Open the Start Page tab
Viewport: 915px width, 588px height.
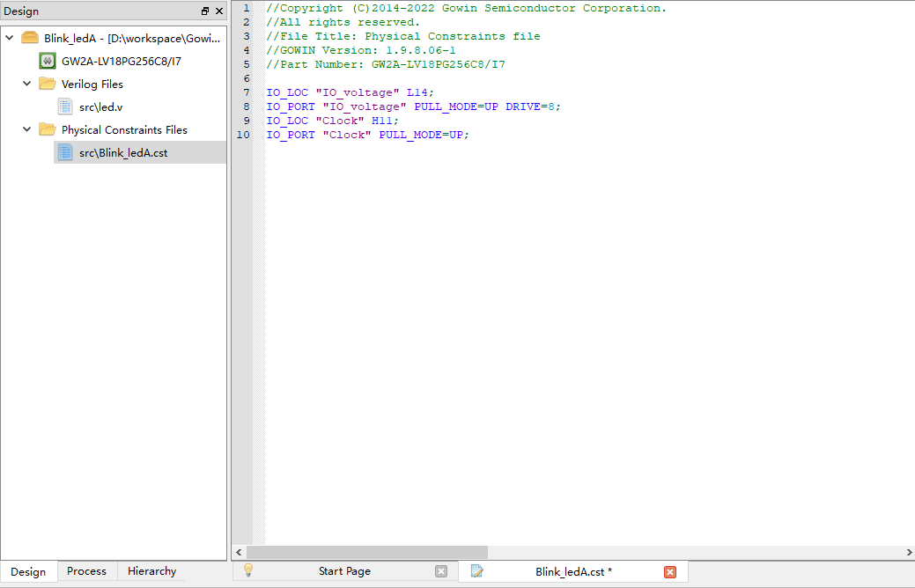click(344, 571)
